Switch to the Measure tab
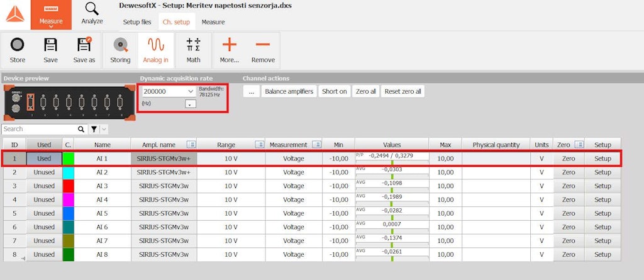644x280 pixels. pos(213,22)
